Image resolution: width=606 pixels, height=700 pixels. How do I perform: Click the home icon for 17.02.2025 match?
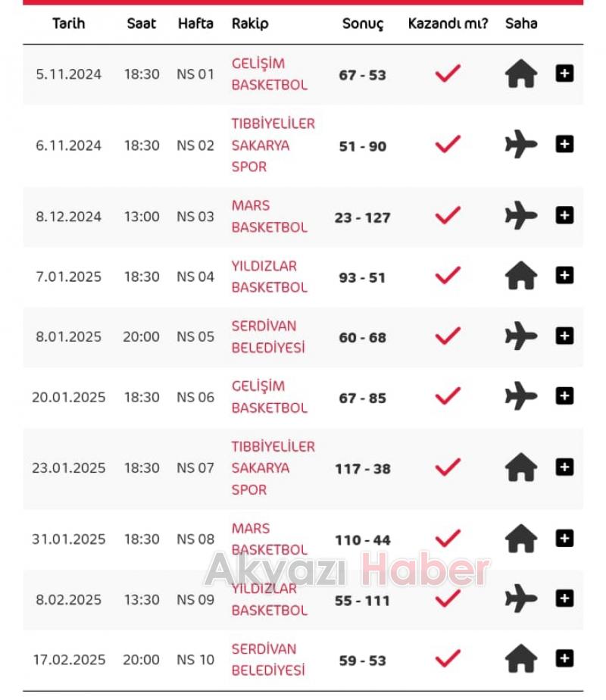[521, 659]
